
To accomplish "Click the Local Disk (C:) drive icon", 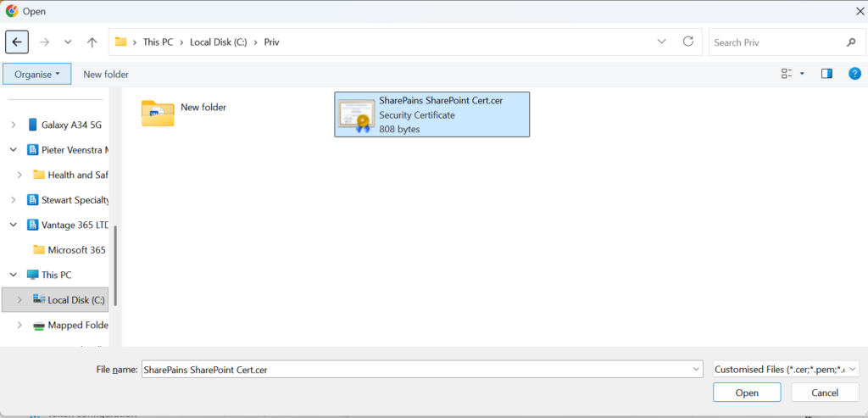I will [x=39, y=299].
